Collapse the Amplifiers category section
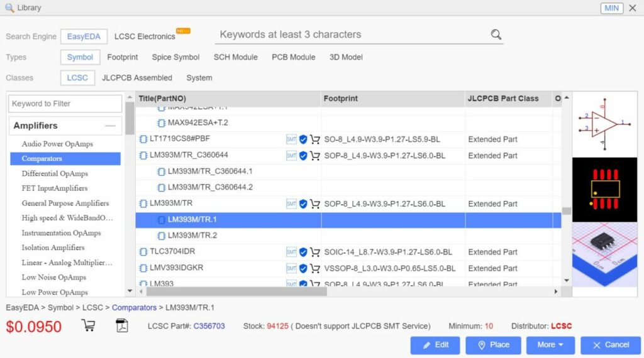Viewport: 644px width, 358px height. coord(111,126)
